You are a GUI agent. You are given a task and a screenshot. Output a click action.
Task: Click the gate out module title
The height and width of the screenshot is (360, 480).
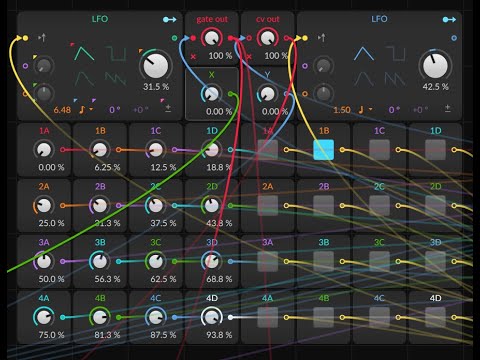point(212,19)
